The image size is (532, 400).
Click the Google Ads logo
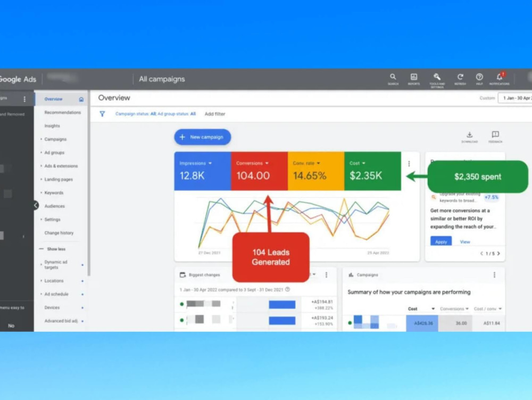[x=18, y=79]
